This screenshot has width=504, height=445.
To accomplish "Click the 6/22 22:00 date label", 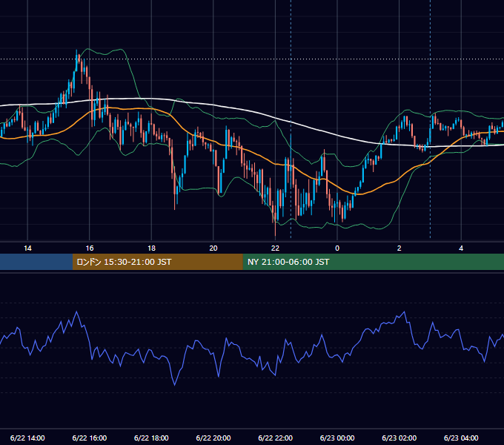I will click(276, 438).
